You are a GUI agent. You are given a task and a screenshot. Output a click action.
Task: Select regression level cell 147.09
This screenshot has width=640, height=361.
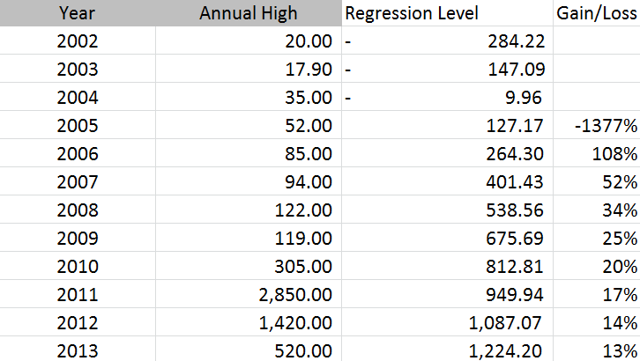pyautogui.click(x=447, y=69)
